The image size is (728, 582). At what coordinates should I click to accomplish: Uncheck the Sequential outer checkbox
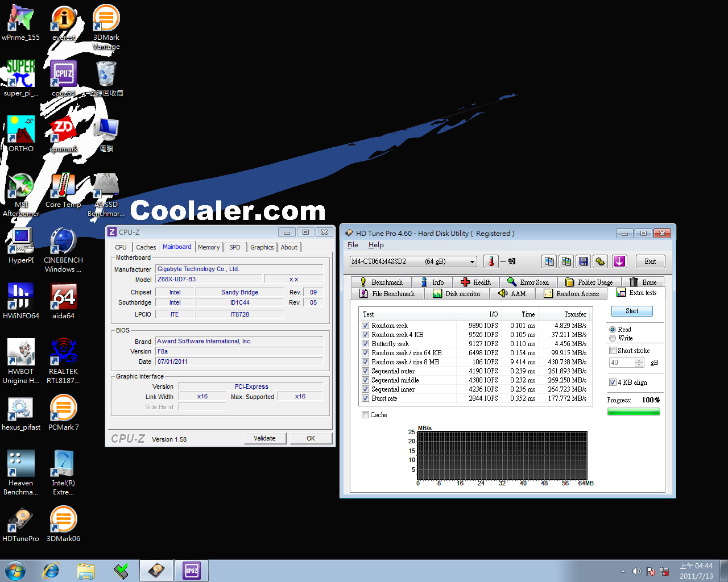(x=366, y=371)
